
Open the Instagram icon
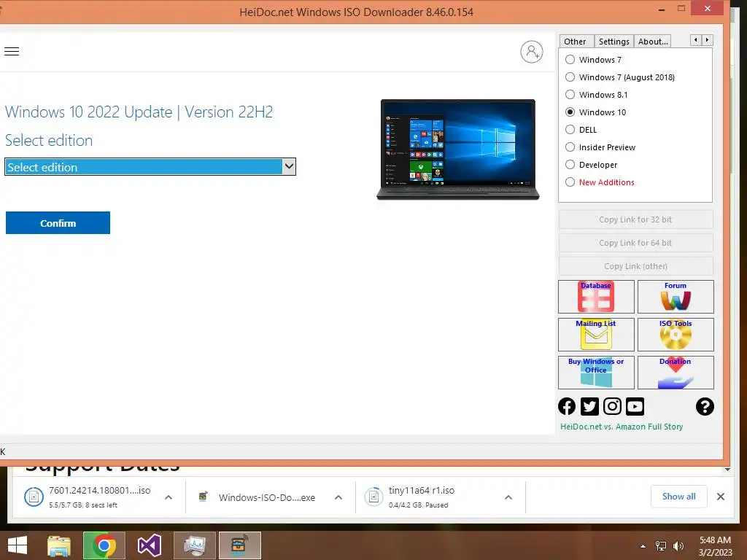pyautogui.click(x=612, y=407)
